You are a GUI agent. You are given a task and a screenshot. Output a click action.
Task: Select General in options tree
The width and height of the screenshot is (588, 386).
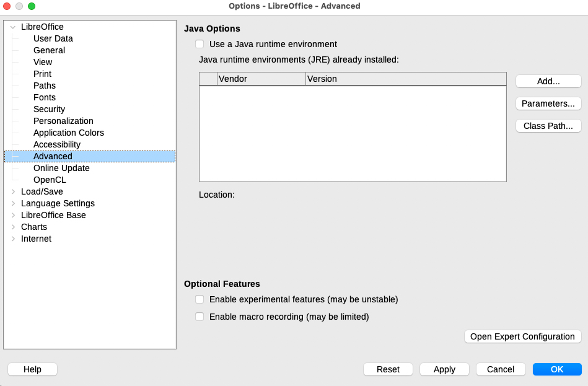point(49,50)
